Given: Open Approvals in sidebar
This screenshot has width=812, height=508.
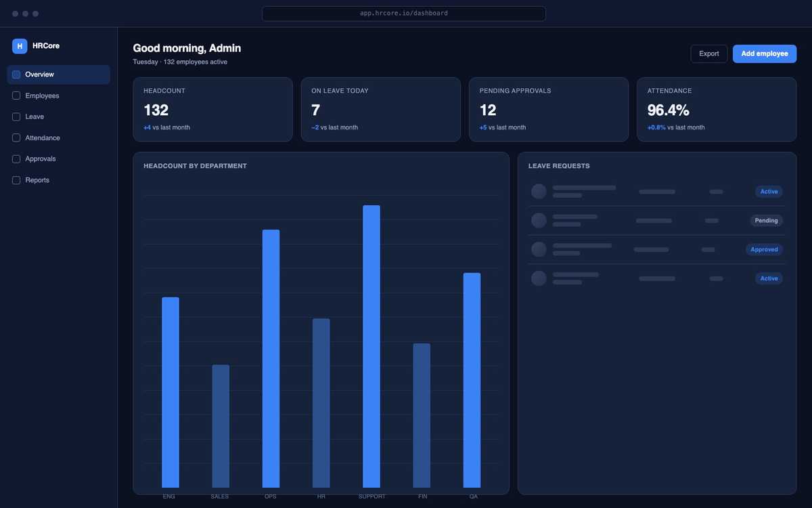Looking at the screenshot, I should pos(59,158).
